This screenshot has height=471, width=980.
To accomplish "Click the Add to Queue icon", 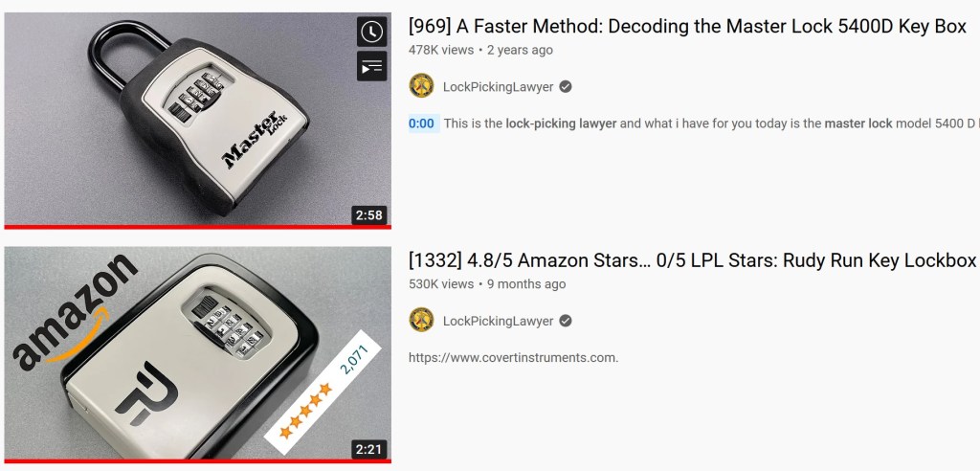I will pos(372,66).
